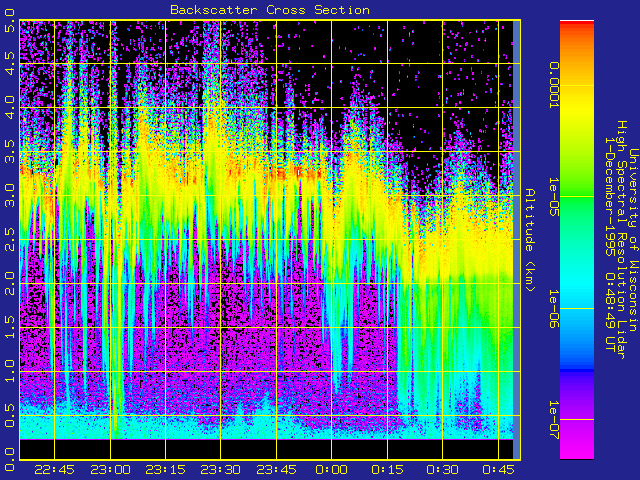Click the 1.0 altitude axis label
Viewport: 640px width, 480px height.
pos(9,371)
